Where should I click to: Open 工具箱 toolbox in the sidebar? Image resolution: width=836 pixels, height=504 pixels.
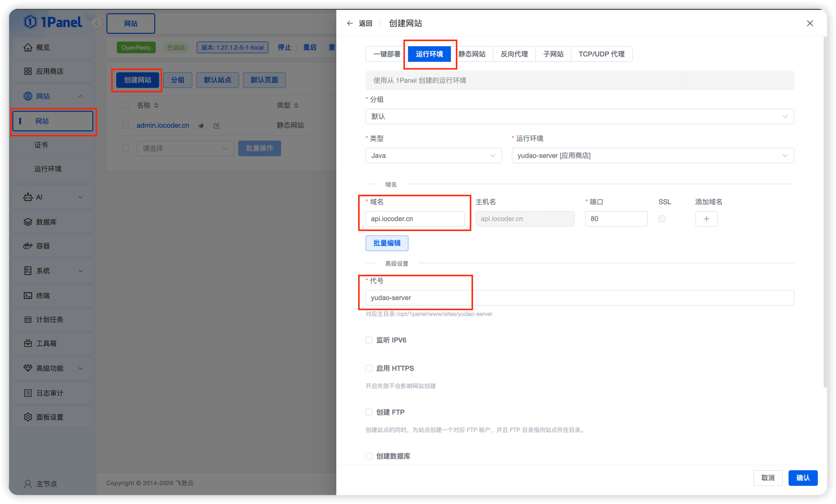[x=28, y=343]
